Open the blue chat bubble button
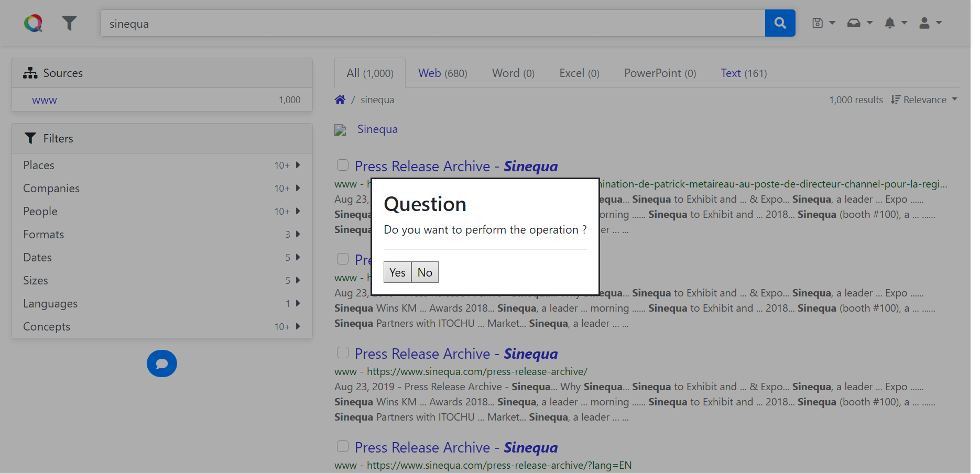980x474 pixels. point(162,363)
